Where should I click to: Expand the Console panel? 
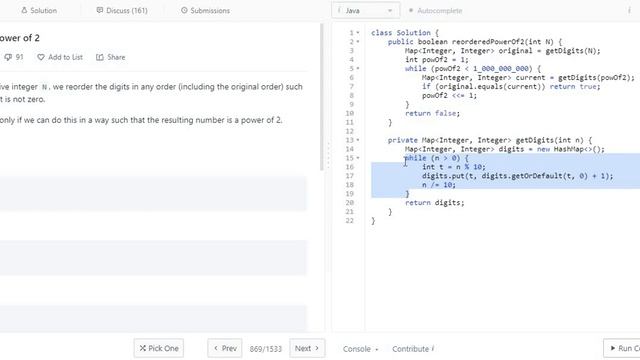(x=360, y=349)
